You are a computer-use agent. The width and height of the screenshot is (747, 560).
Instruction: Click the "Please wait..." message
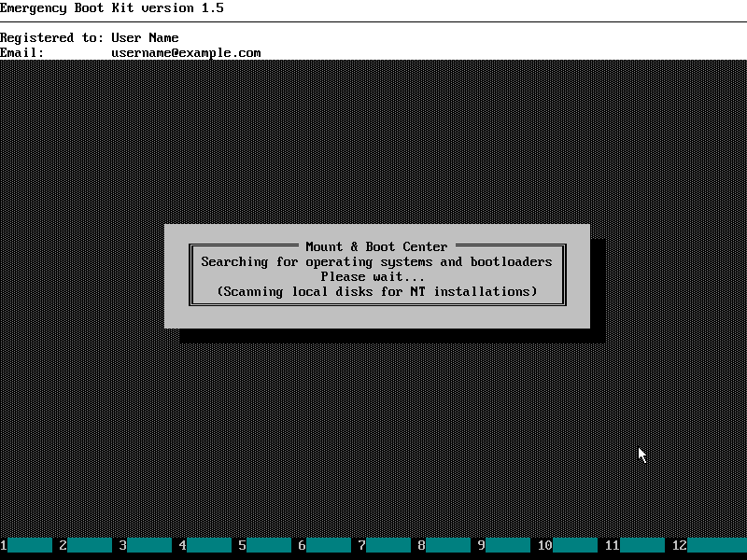tap(373, 276)
